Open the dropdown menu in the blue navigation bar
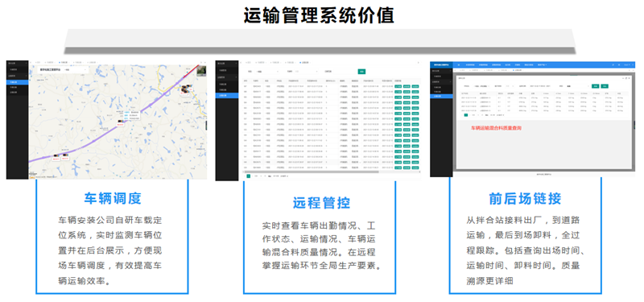The image size is (644, 302). tap(542, 65)
